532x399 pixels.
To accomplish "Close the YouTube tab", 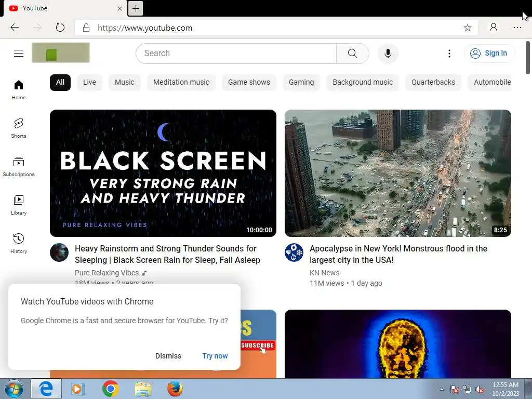I will pos(119,8).
